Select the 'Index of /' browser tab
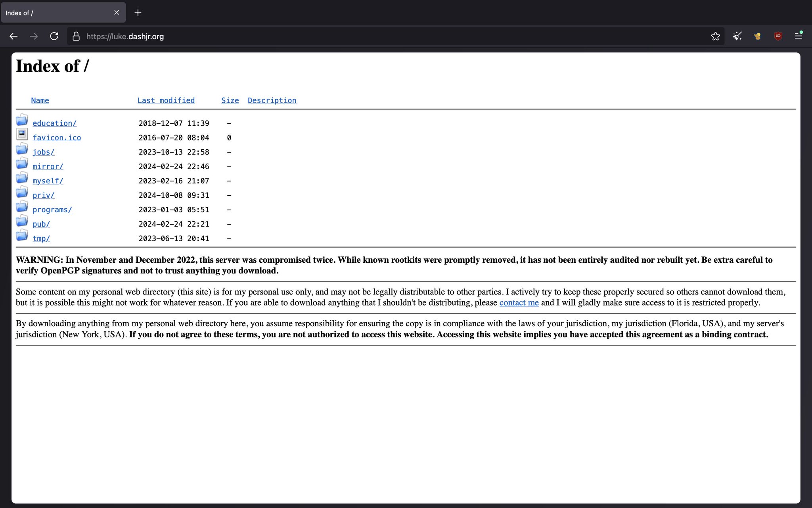The width and height of the screenshot is (812, 508). coord(56,13)
